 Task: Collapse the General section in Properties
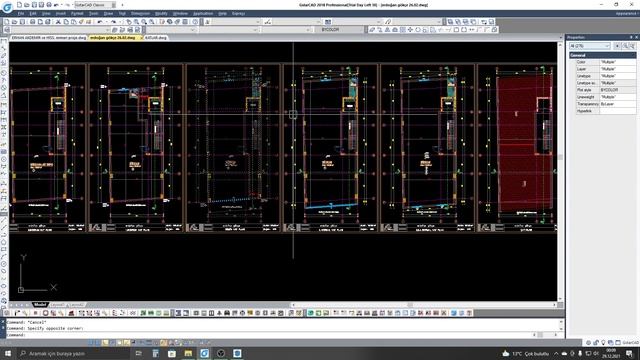[603, 55]
